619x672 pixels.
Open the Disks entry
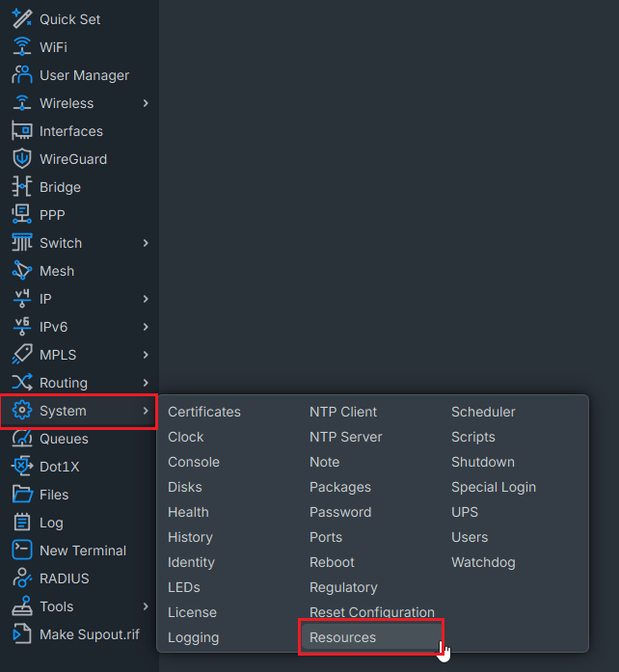click(185, 487)
